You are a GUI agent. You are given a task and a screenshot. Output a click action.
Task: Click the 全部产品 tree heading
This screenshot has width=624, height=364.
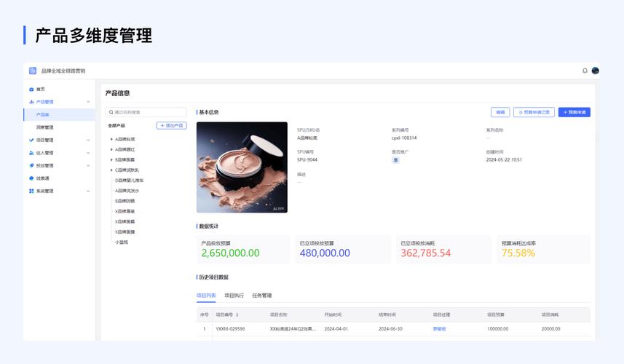(116, 126)
